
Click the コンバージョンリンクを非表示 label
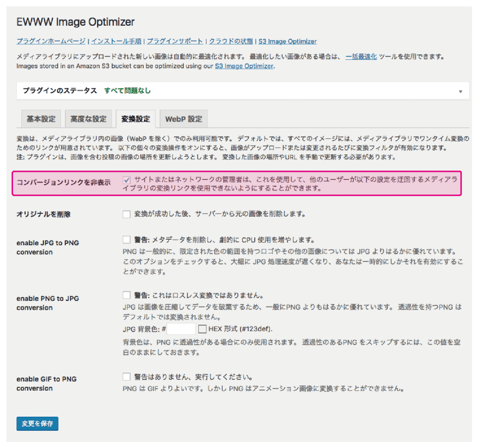[63, 183]
